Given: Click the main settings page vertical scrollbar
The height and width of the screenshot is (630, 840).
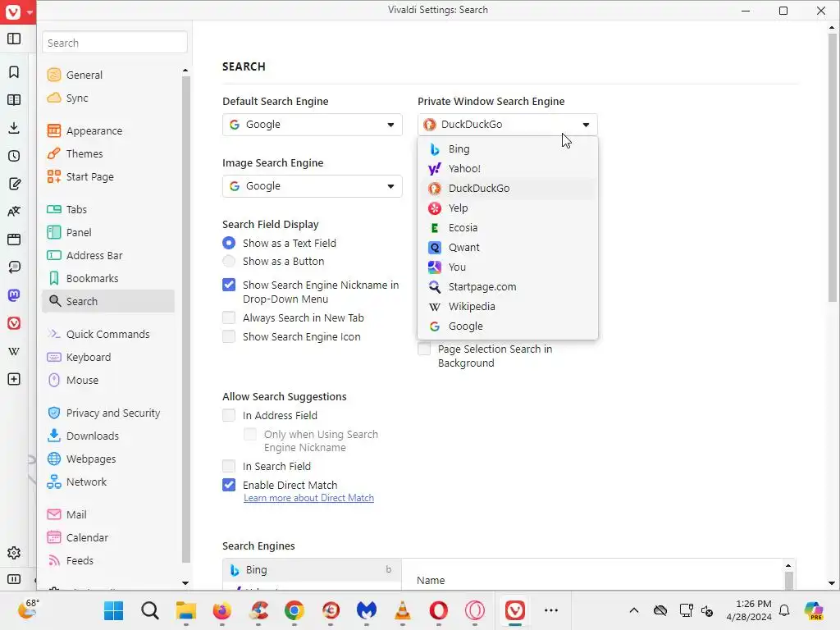Looking at the screenshot, I should point(832,167).
